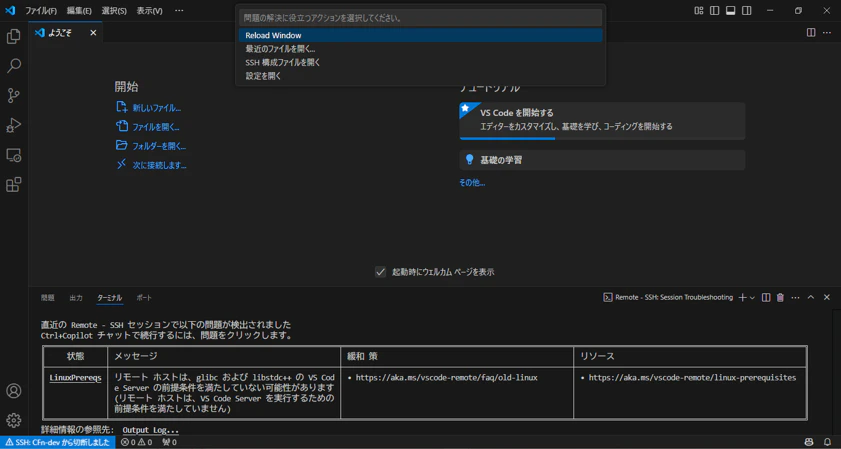The width and height of the screenshot is (841, 449).
Task: Open the 編集(E) menu
Action: pyautogui.click(x=79, y=11)
